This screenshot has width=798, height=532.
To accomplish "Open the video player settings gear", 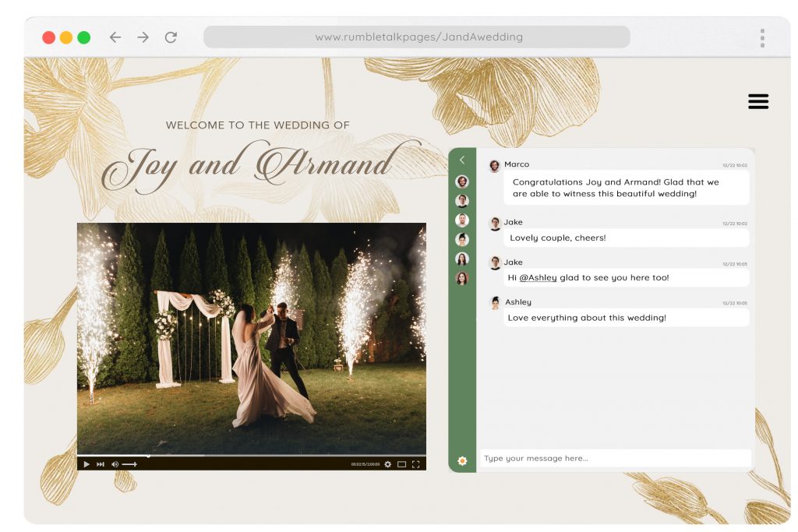I will pos(387,463).
